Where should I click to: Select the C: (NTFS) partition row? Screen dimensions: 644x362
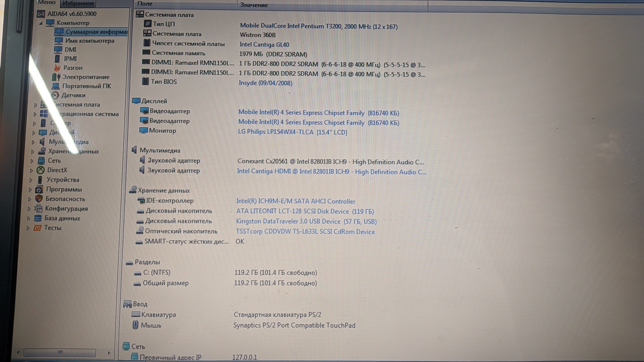click(x=225, y=272)
